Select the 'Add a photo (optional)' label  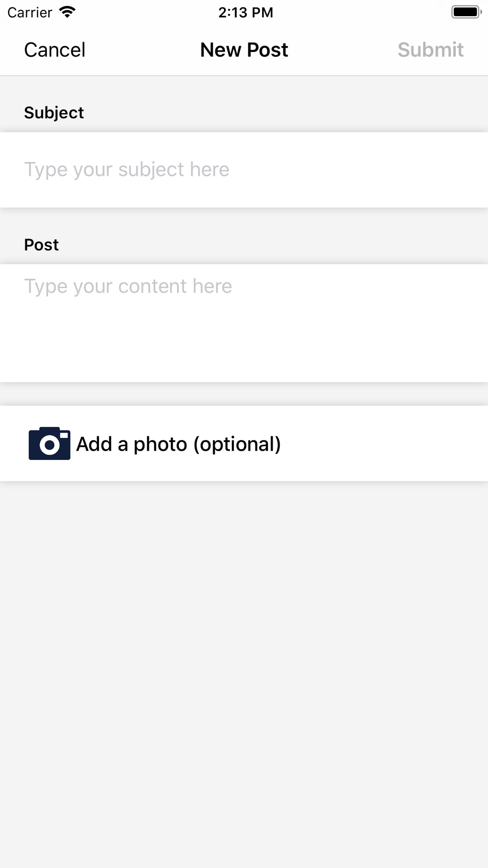click(x=179, y=444)
